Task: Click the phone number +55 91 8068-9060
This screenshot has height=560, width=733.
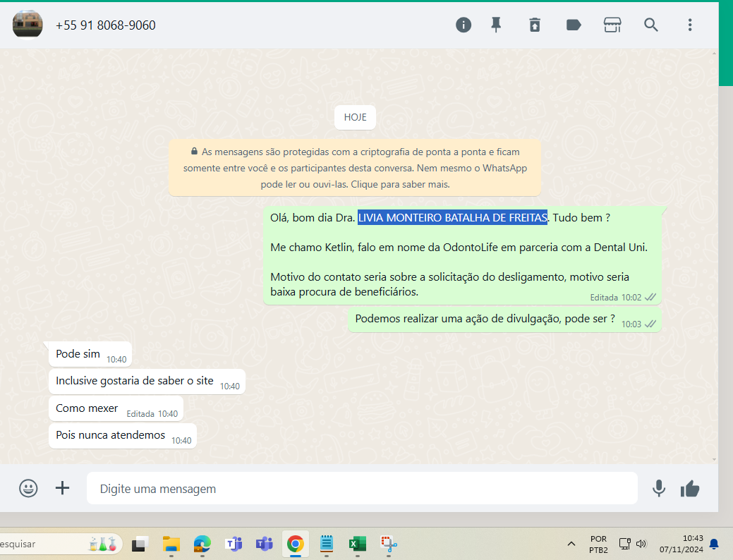Action: 106,25
